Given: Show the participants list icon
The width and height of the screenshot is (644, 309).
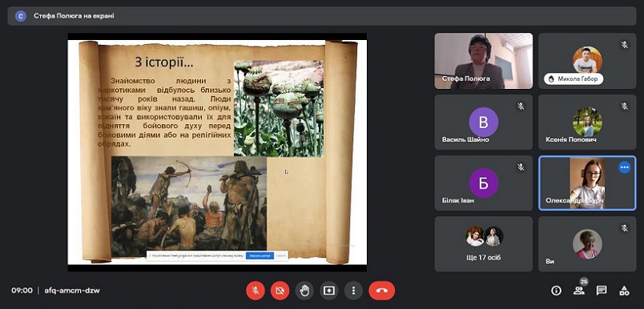Looking at the screenshot, I should (x=578, y=291).
